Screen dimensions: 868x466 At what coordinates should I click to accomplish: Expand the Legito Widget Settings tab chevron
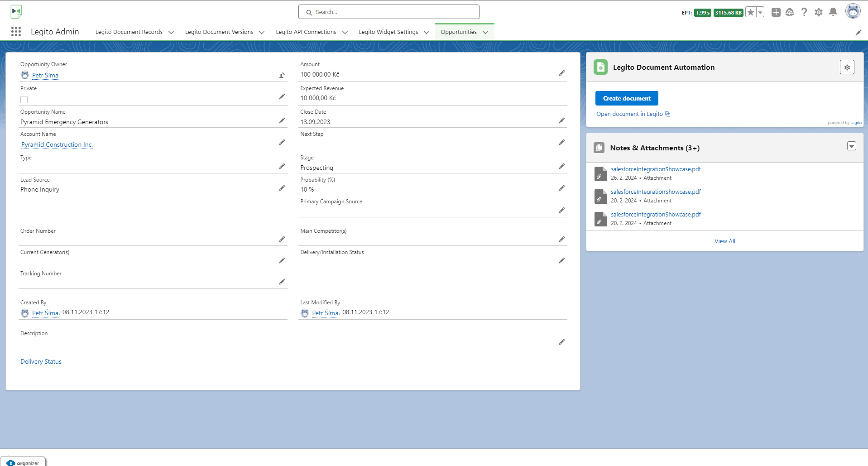click(x=426, y=32)
